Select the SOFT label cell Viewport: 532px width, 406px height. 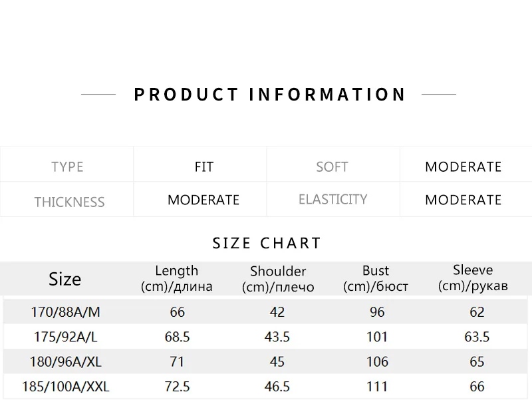coord(332,166)
